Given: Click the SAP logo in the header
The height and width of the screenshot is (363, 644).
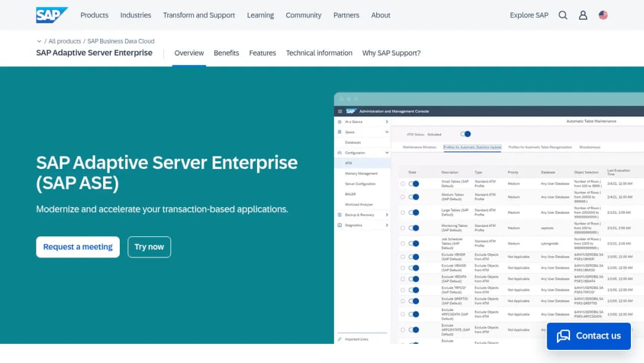Looking at the screenshot, I should point(52,15).
